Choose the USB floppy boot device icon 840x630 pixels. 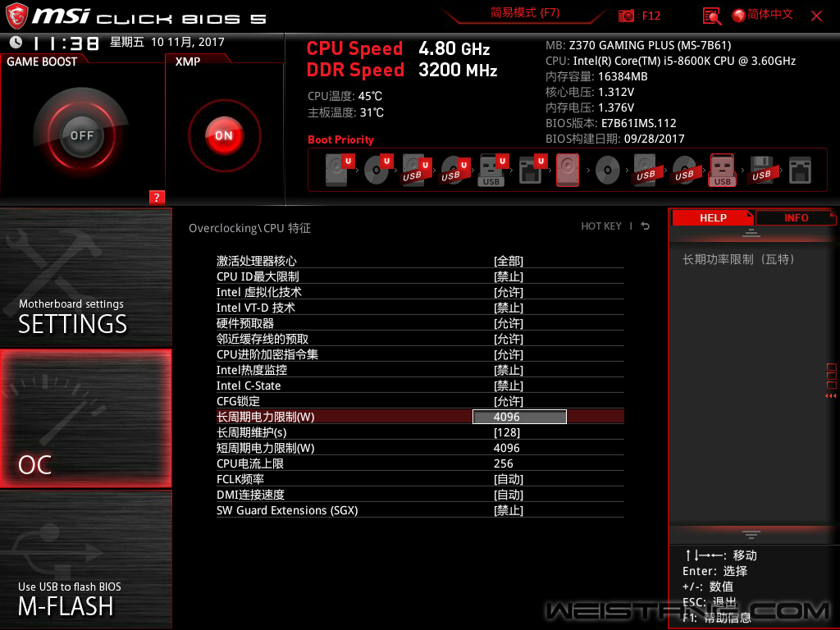(x=761, y=171)
